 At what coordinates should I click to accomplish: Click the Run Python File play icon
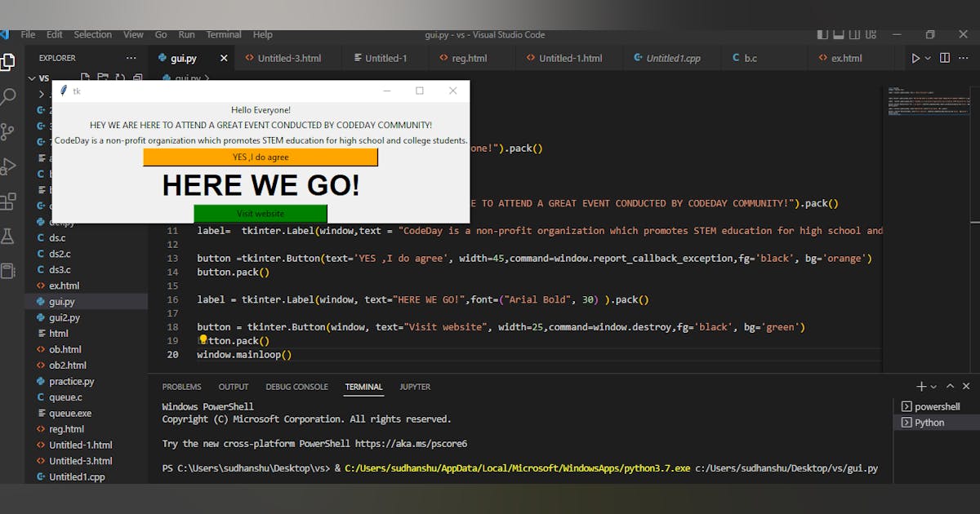coord(915,58)
